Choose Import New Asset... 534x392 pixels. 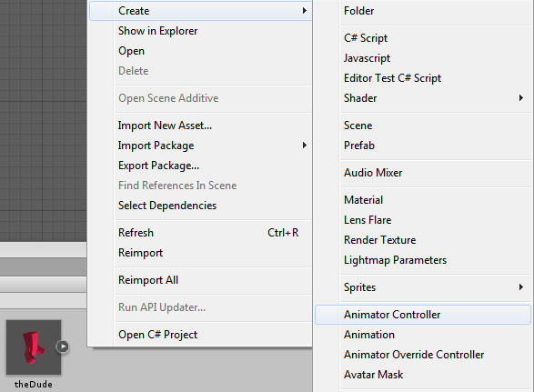tap(165, 126)
